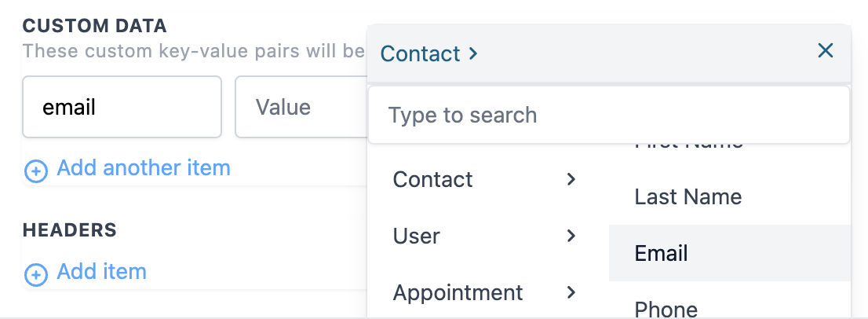Click the plus icon beside Add item
The width and height of the screenshot is (868, 319).
point(36,274)
